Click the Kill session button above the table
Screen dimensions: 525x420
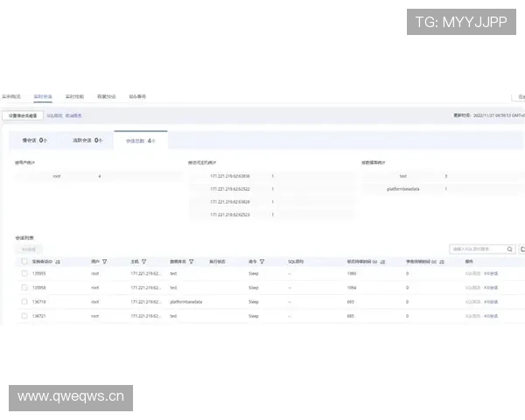[29, 249]
